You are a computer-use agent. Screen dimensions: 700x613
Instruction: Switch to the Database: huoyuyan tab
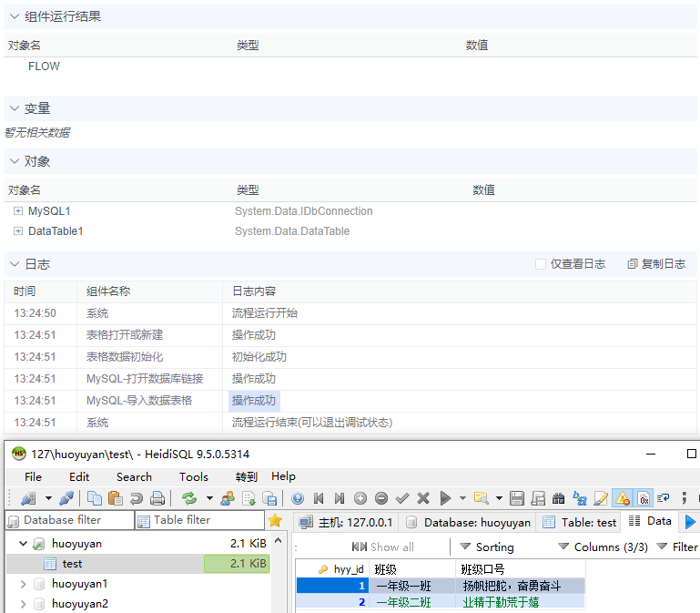(x=468, y=522)
